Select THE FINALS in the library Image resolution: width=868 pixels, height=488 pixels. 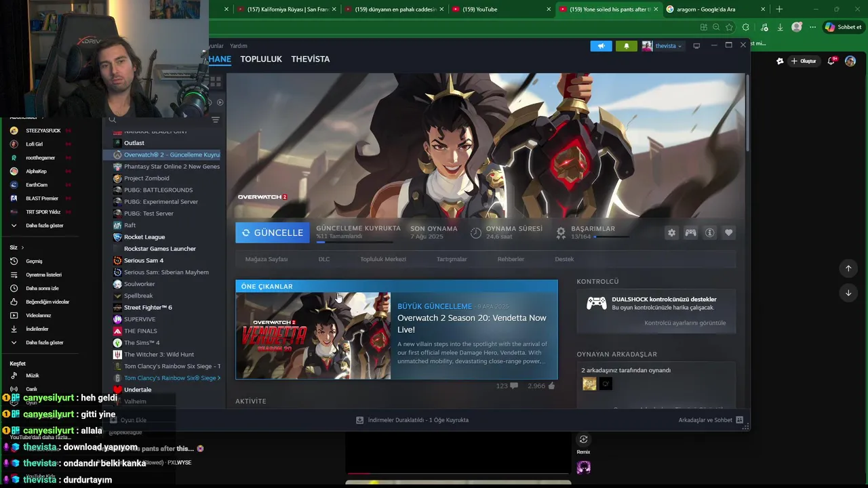pyautogui.click(x=163, y=331)
